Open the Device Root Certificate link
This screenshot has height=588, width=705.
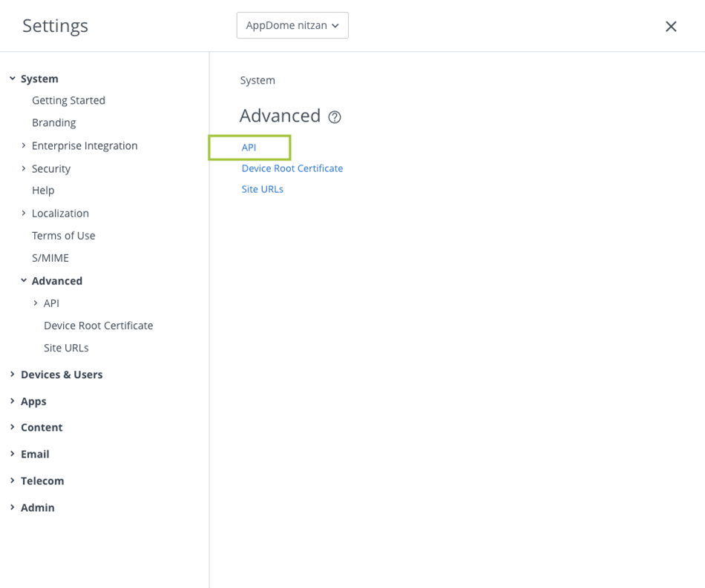[292, 168]
